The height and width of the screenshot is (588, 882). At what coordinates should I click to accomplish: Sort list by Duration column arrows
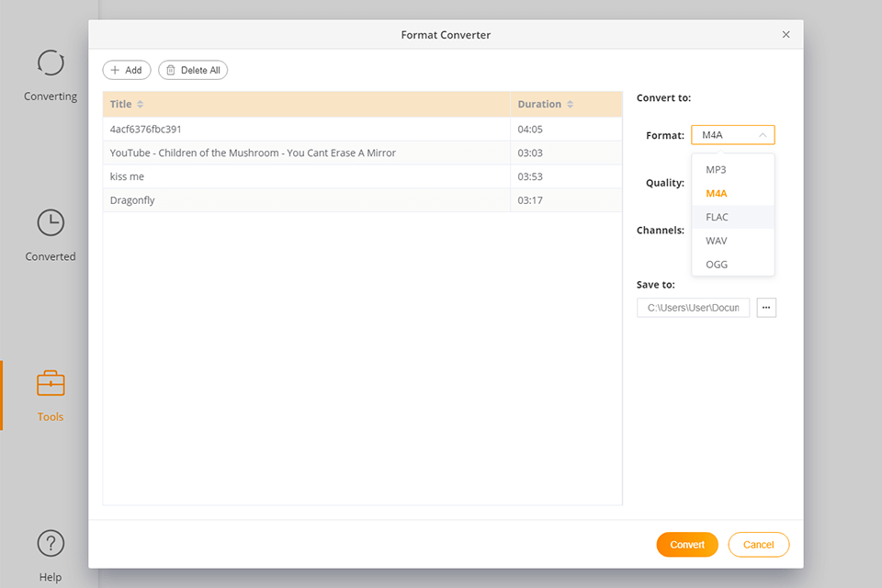pyautogui.click(x=571, y=105)
